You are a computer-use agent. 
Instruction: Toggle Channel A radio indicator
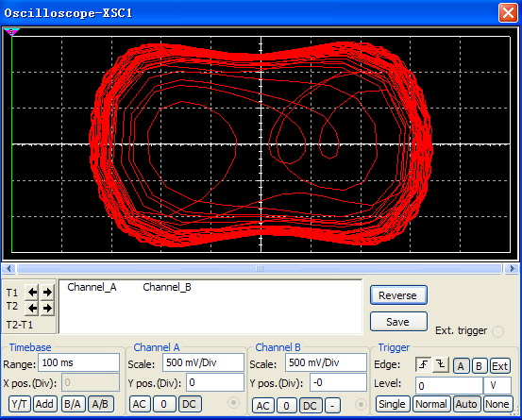(x=233, y=403)
